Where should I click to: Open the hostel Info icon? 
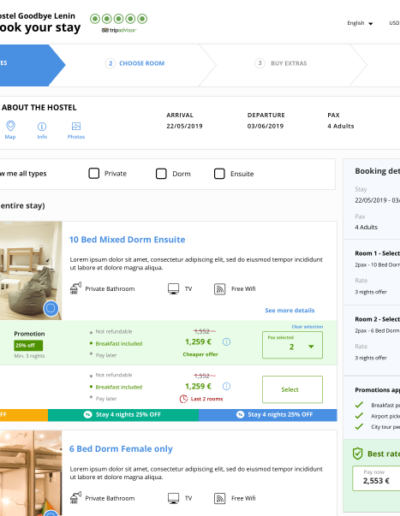coord(42,130)
